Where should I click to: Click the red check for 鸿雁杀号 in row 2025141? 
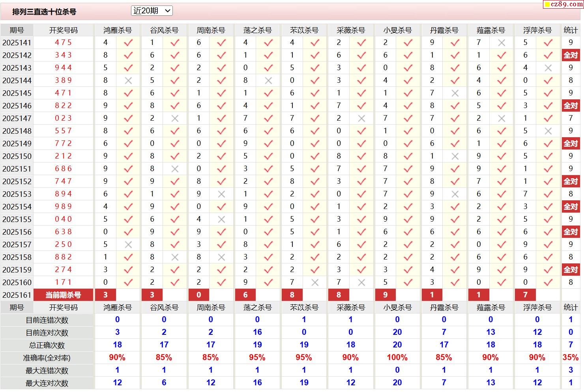coord(128,43)
